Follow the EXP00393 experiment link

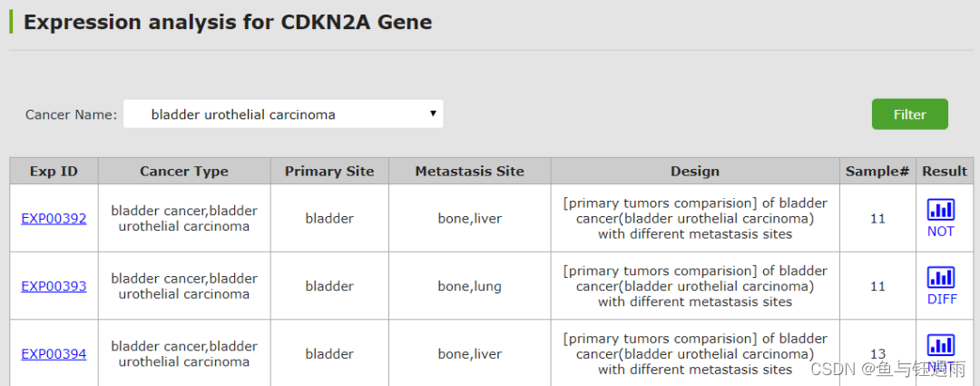click(54, 286)
